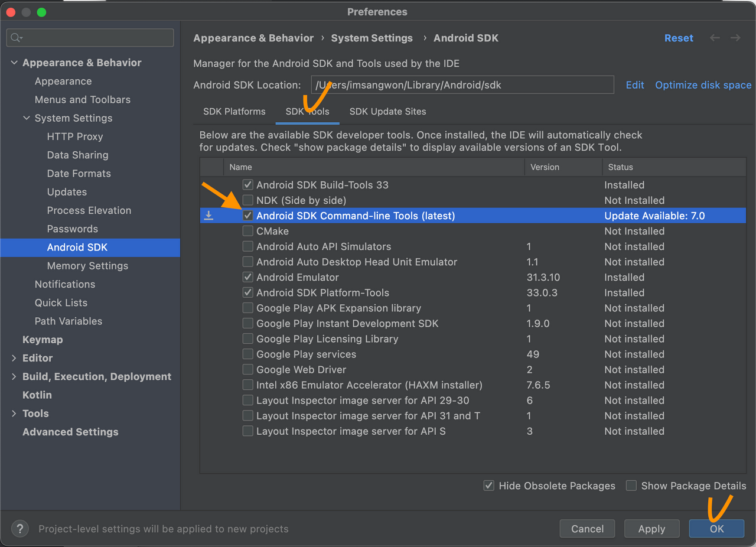The height and width of the screenshot is (547, 756).
Task: Click the help question mark icon
Action: coord(19,529)
